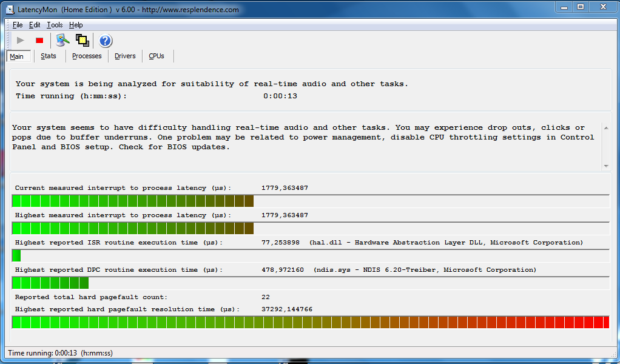Click the DPC value 478,972160
The image size is (620, 364).
point(283,269)
